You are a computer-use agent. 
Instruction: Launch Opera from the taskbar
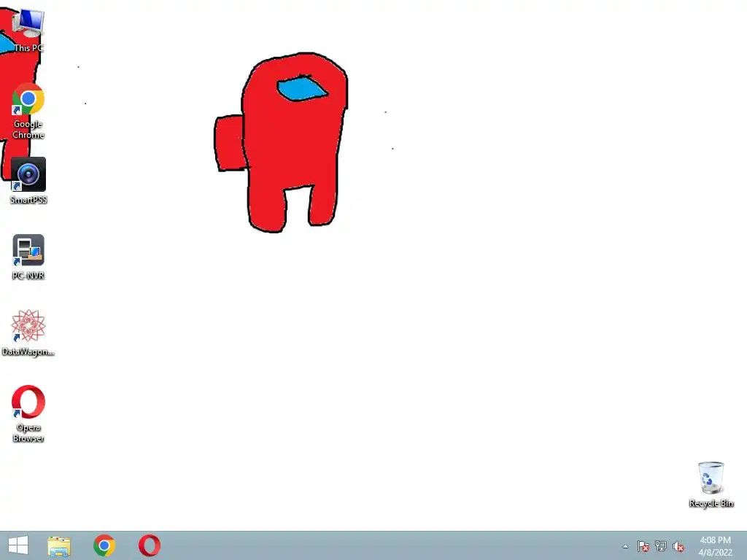pyautogui.click(x=149, y=545)
